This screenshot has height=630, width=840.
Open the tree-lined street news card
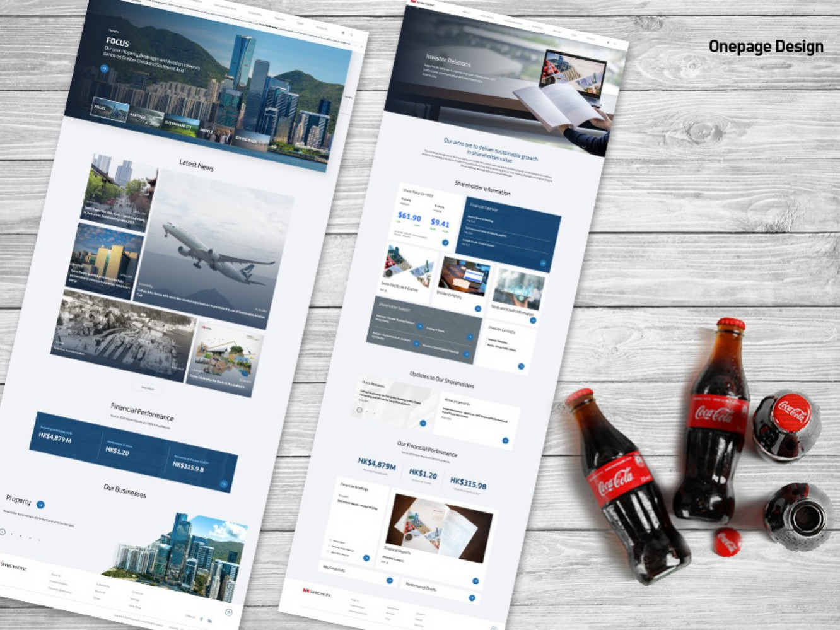tap(120, 193)
